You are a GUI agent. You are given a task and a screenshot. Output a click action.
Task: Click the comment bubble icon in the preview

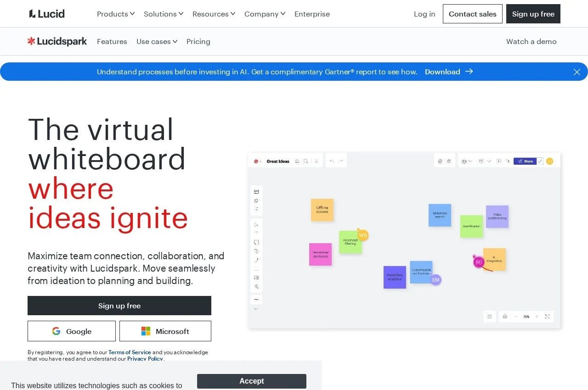coord(481,161)
